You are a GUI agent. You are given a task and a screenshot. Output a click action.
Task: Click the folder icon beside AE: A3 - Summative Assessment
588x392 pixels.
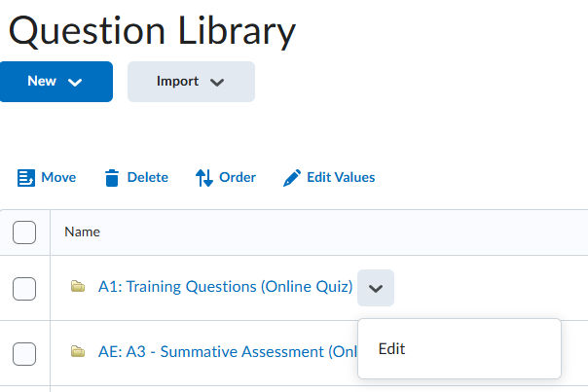click(78, 352)
